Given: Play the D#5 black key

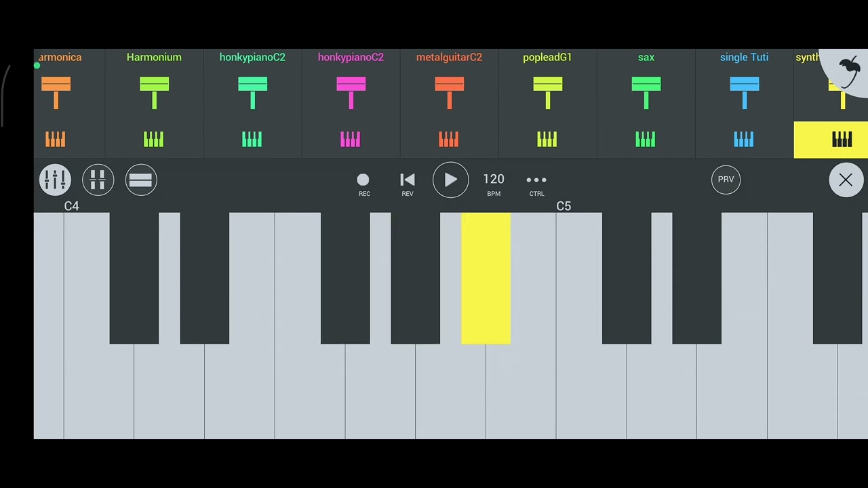Looking at the screenshot, I should coord(697,278).
